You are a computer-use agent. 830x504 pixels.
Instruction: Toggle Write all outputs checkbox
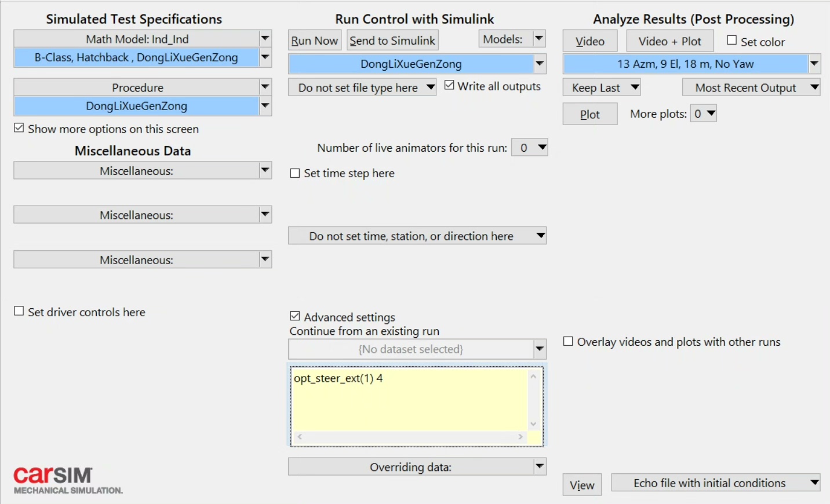tap(449, 85)
